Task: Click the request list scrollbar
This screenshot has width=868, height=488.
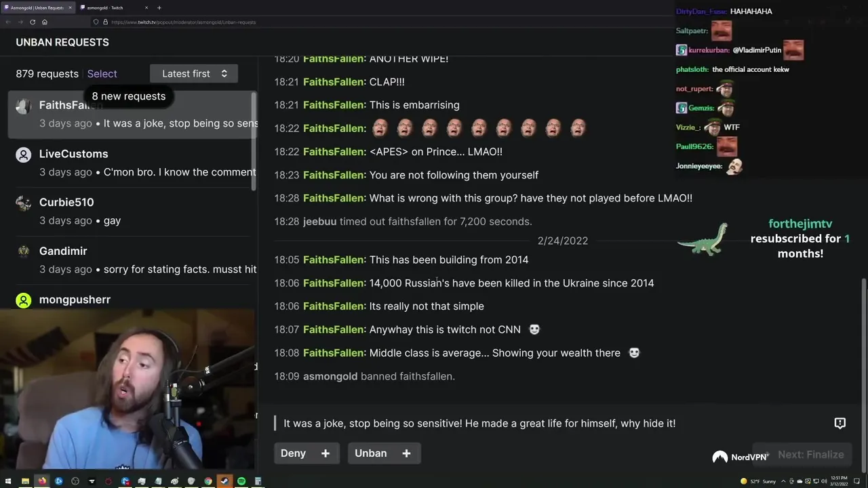Action: pyautogui.click(x=254, y=141)
